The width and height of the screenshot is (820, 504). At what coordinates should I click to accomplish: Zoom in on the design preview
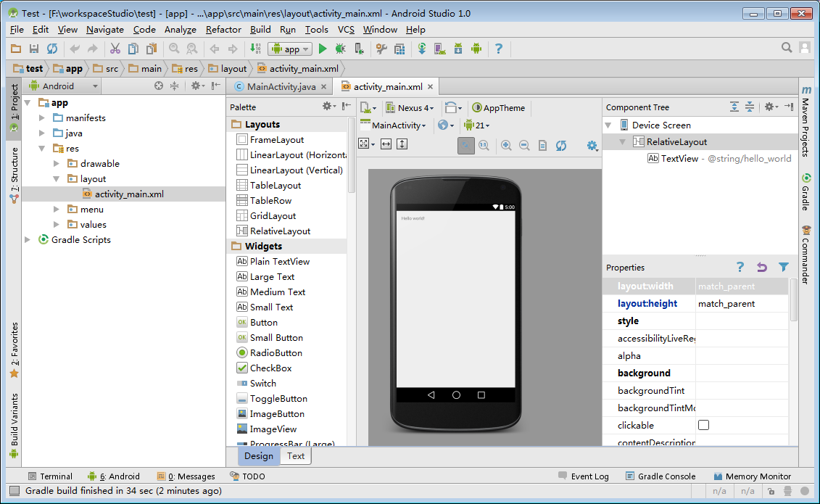506,145
